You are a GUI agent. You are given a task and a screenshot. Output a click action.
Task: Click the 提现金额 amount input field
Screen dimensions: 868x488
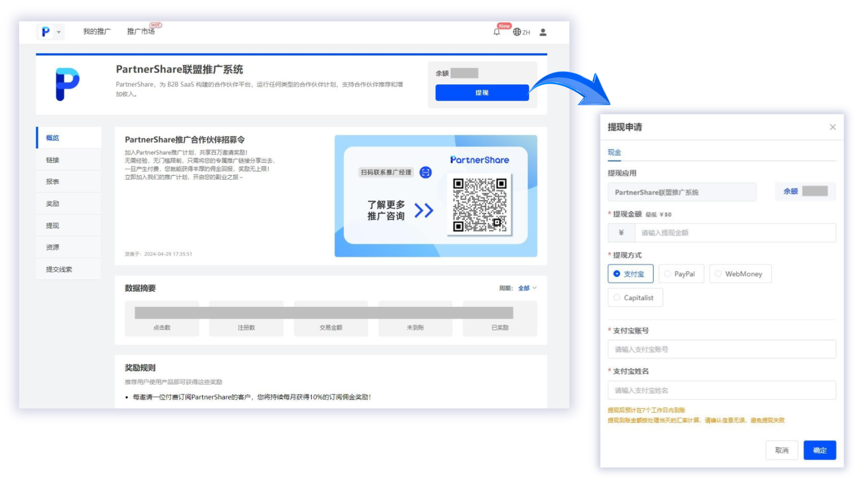pyautogui.click(x=735, y=233)
